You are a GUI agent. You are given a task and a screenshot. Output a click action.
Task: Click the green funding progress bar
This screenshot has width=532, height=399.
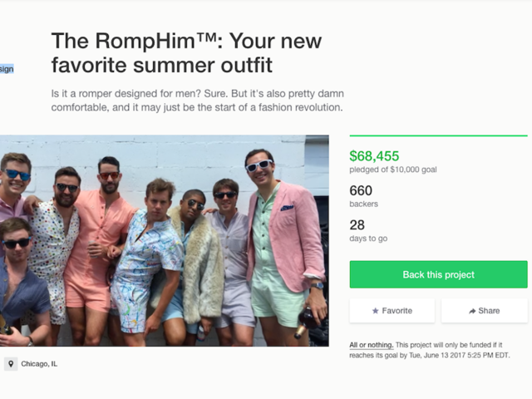click(x=438, y=135)
